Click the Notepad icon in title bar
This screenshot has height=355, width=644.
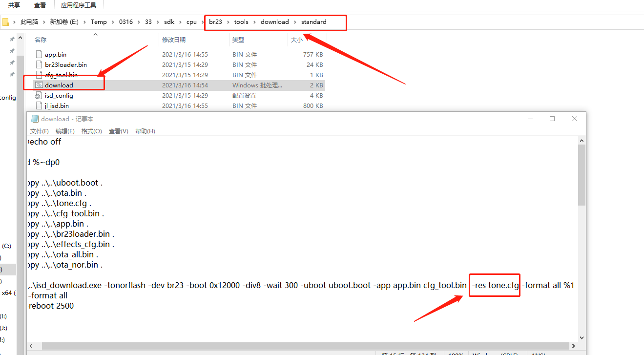35,119
